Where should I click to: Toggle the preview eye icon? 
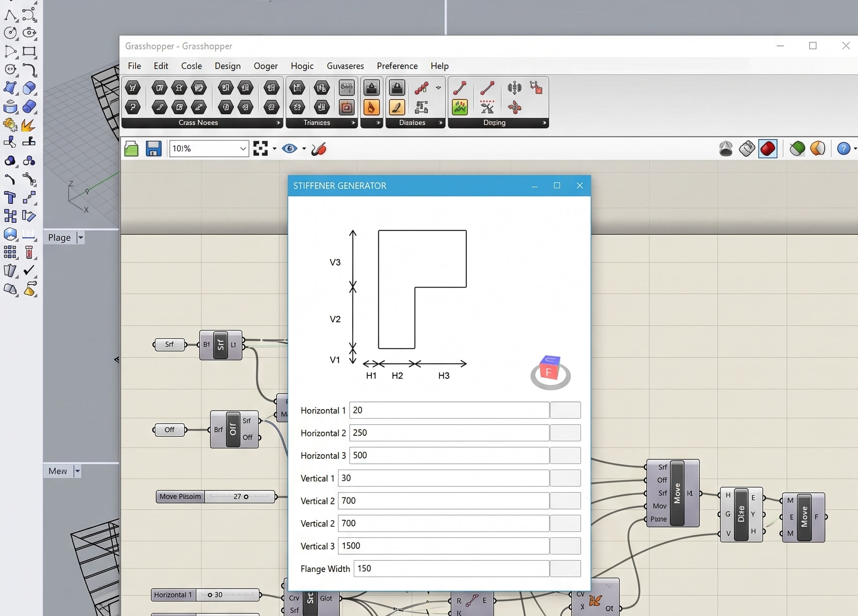[290, 149]
